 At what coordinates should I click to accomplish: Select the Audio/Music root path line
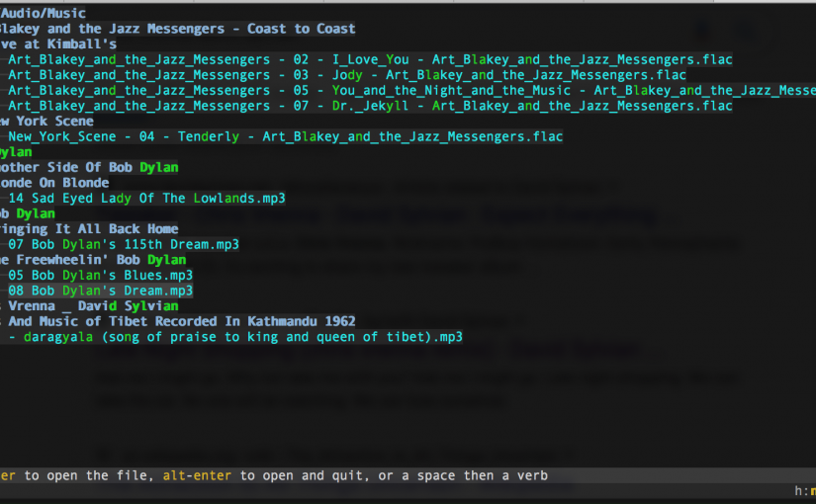[45, 14]
